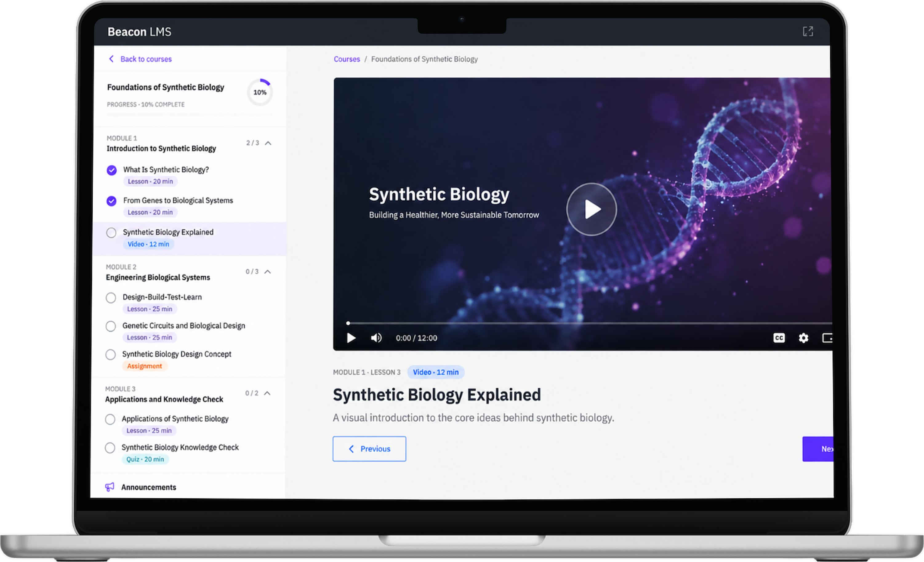
Task: Click Courses breadcrumb link
Action: click(x=347, y=59)
